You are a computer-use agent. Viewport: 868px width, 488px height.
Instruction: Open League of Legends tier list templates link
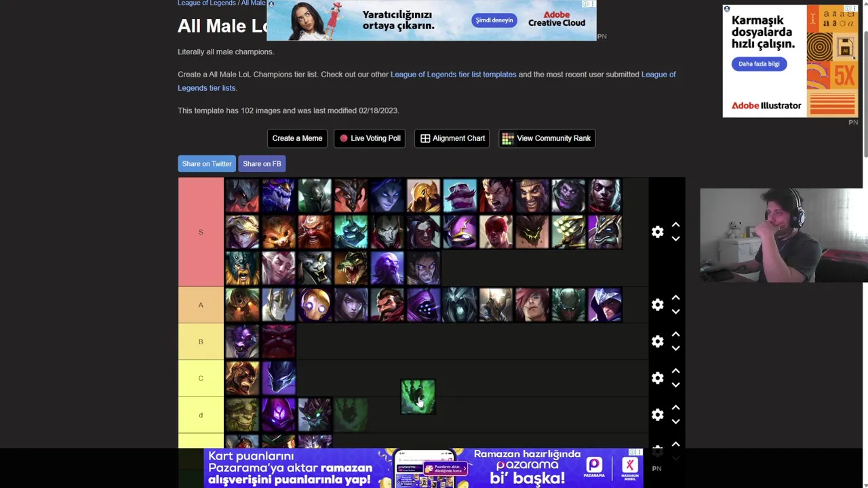pyautogui.click(x=453, y=75)
